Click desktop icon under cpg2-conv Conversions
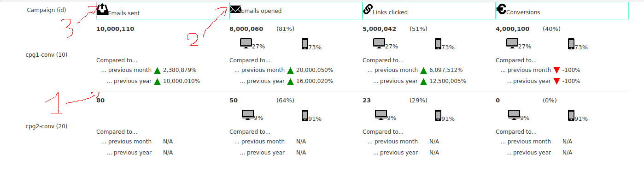Screen dimensions: 644x190 [x=514, y=115]
